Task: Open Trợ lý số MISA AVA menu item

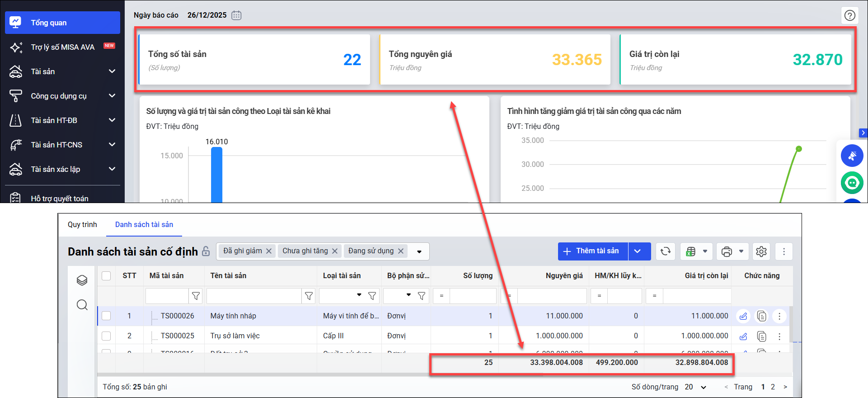Action: pos(62,47)
